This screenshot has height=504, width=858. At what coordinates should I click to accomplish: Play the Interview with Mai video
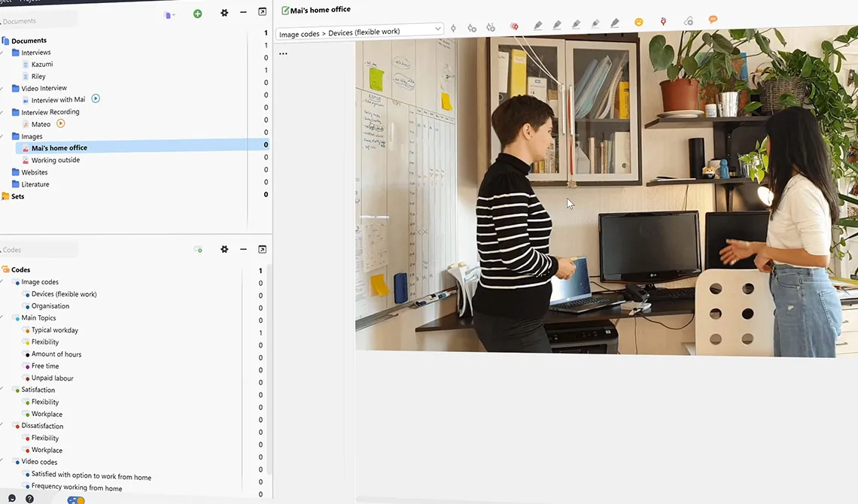96,99
